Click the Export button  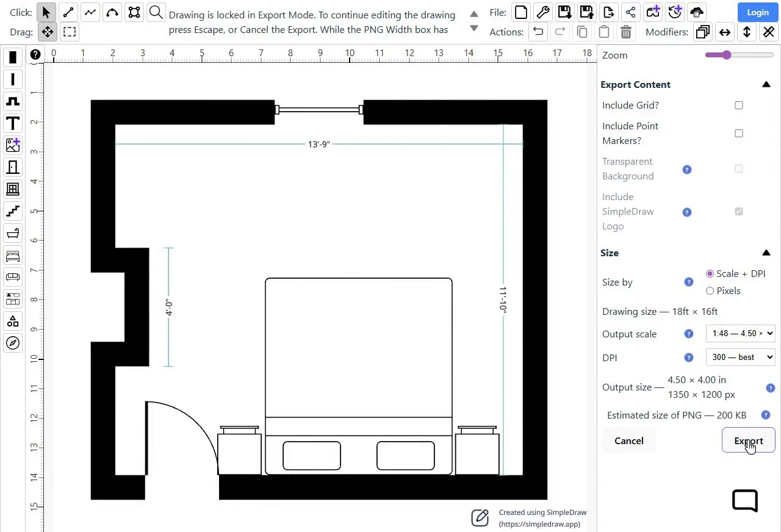749,440
